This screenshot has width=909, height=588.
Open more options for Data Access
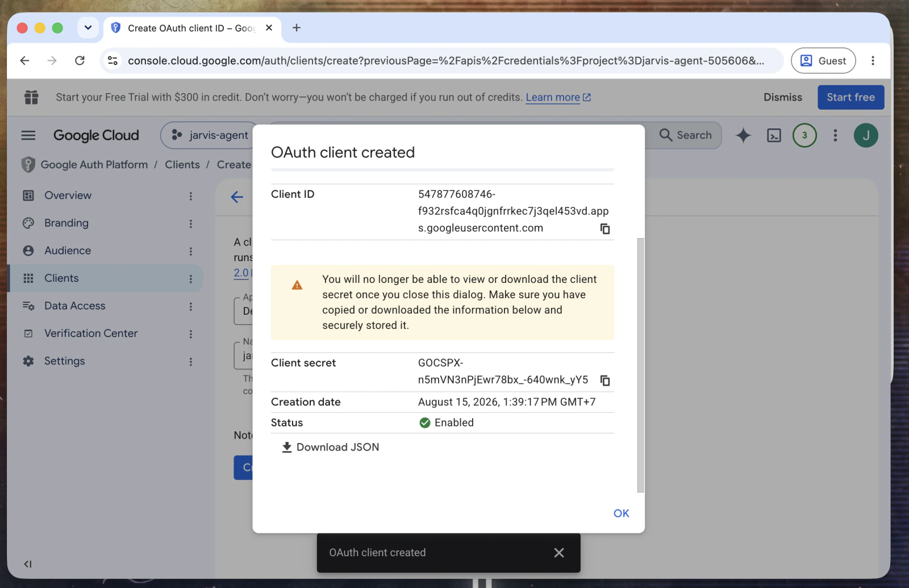(191, 306)
